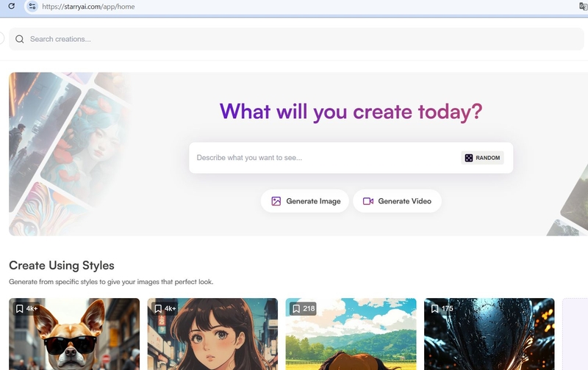Click the 'Create Using Styles' heading
The image size is (588, 370).
click(62, 265)
